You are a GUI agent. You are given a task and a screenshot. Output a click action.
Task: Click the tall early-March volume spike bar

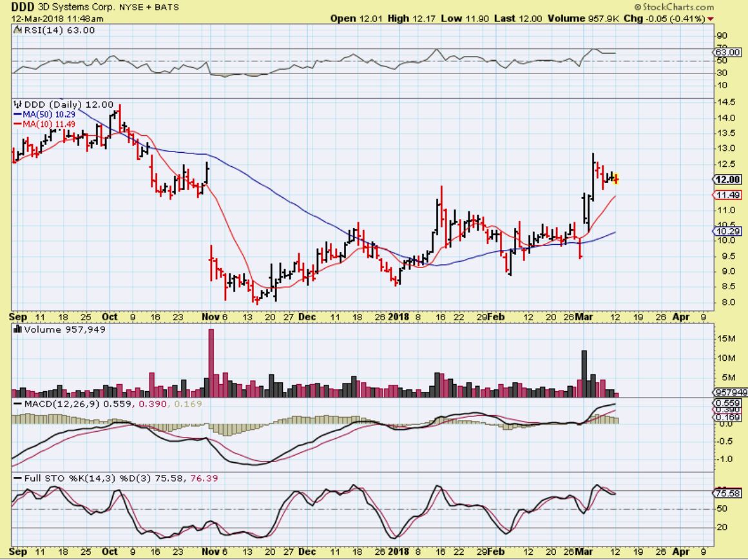[584, 374]
